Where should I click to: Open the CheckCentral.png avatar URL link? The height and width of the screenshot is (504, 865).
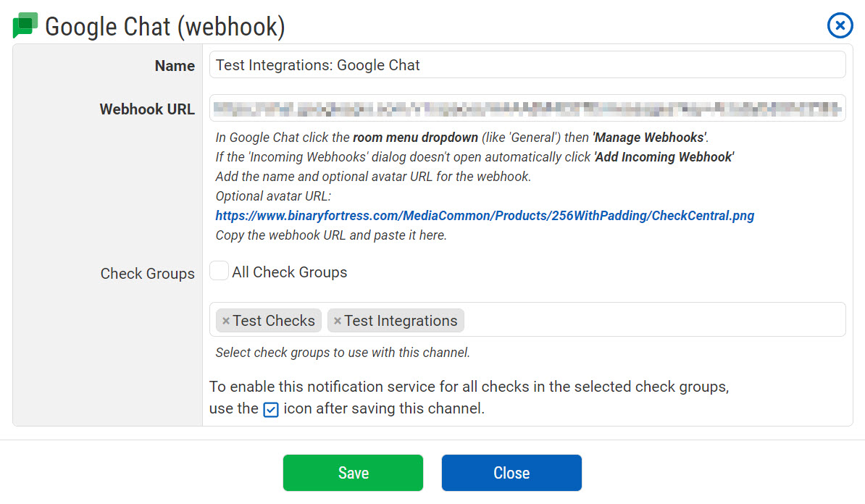pyautogui.click(x=485, y=216)
